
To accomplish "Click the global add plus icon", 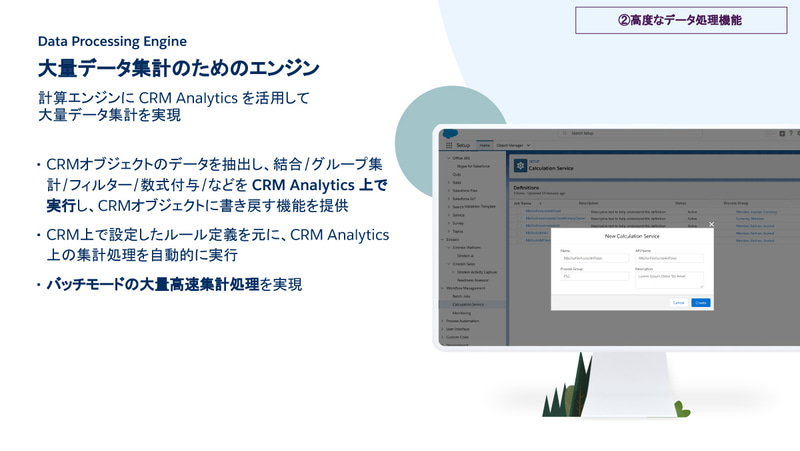I will (782, 134).
